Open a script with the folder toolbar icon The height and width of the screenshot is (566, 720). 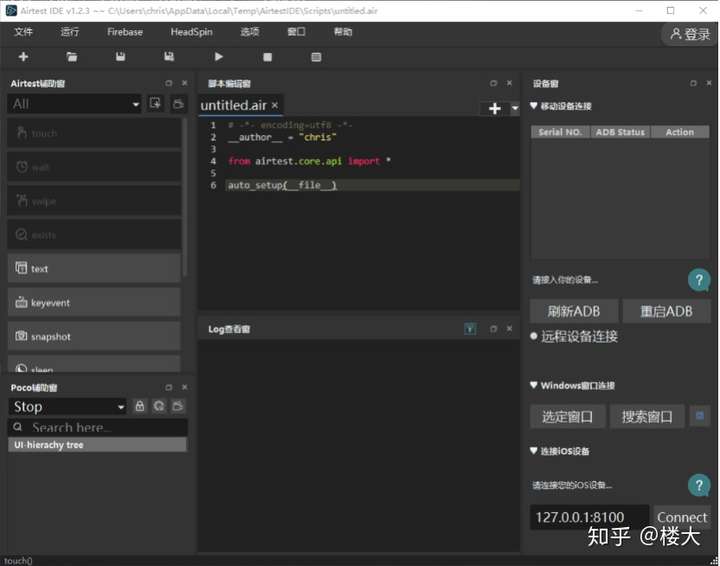72,56
